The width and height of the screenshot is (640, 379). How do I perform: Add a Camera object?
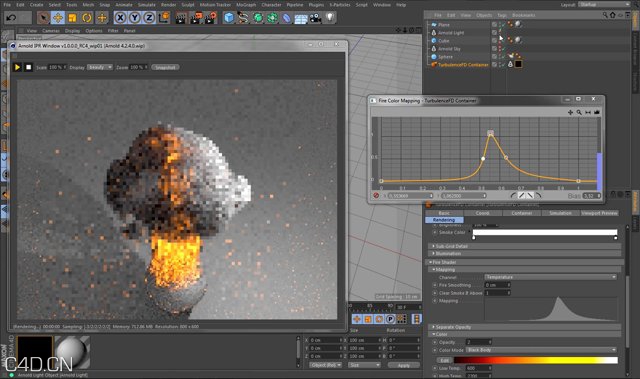(x=315, y=18)
